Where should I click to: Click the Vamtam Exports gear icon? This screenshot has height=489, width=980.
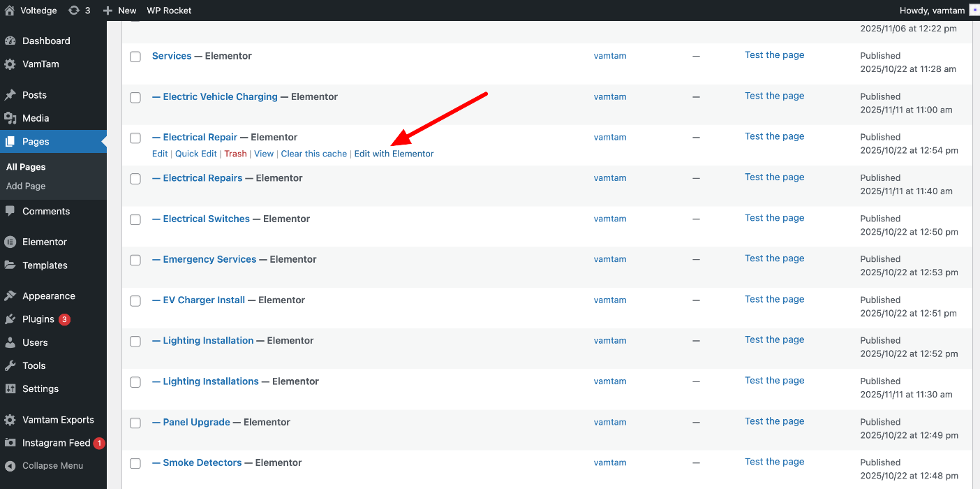tap(10, 420)
